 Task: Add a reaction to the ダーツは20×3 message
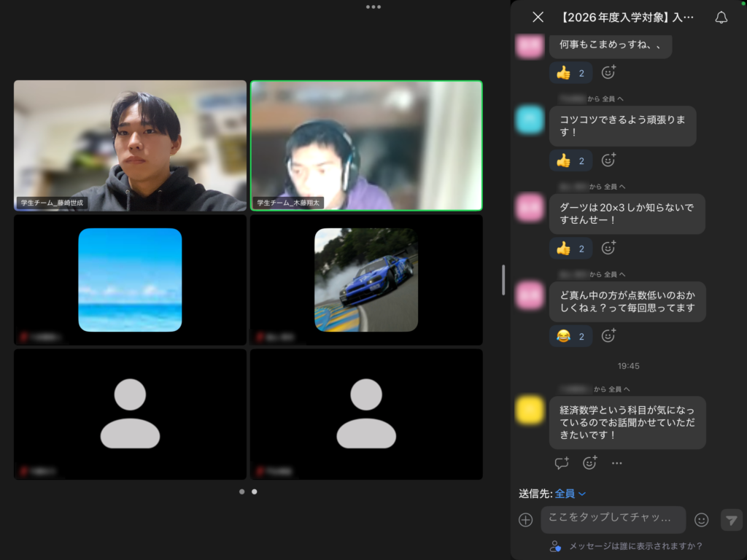(608, 248)
